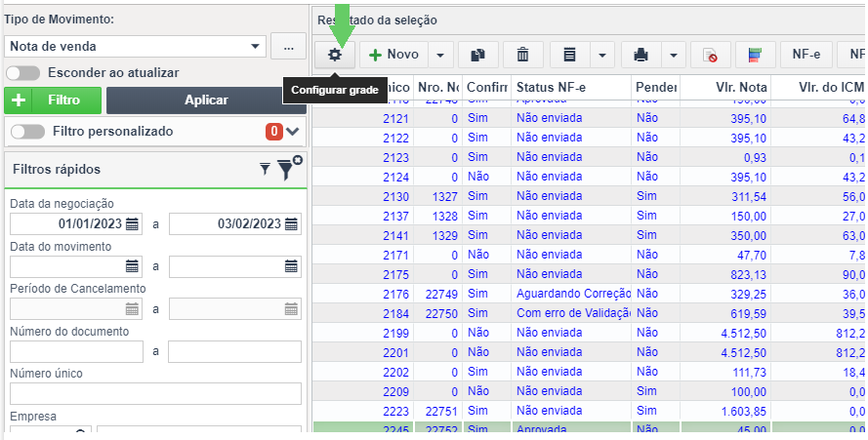Click Aguardando Correção status in row 2176
Image resolution: width=868 pixels, height=440 pixels.
573,294
